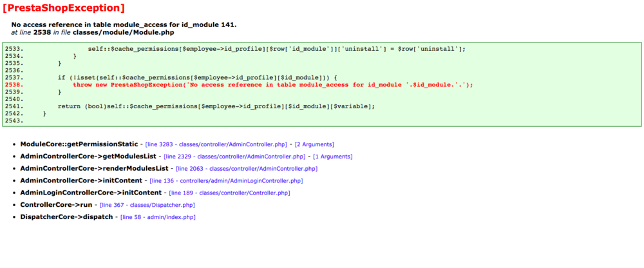Click the AdminControllerCore->renderModulesList entry
Viewport: 644px width, 268px height.
(94, 169)
